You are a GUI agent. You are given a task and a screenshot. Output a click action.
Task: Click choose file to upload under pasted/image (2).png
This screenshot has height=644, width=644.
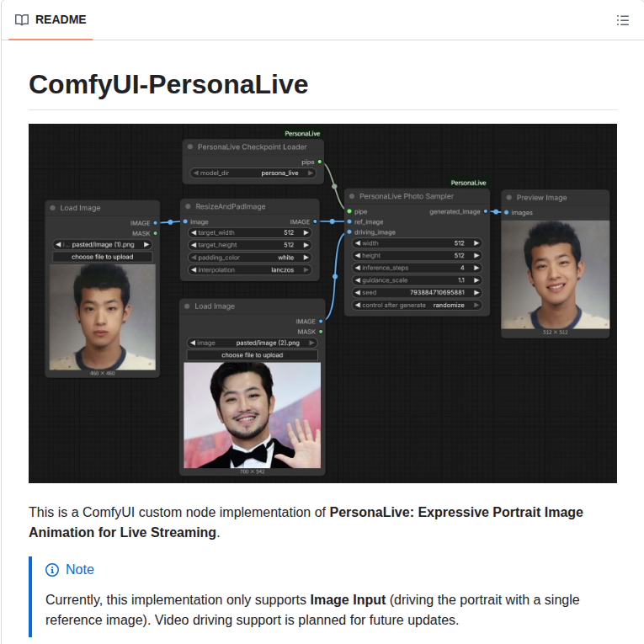click(x=253, y=355)
